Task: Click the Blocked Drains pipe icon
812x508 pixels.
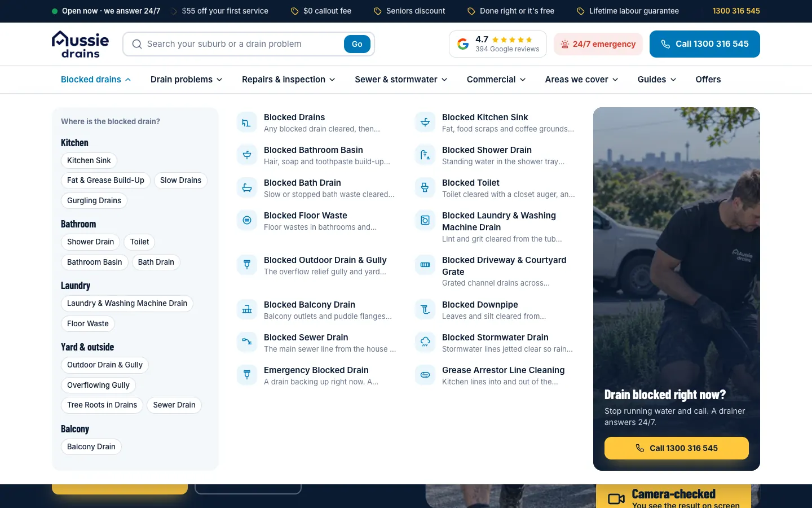Action: tap(247, 122)
